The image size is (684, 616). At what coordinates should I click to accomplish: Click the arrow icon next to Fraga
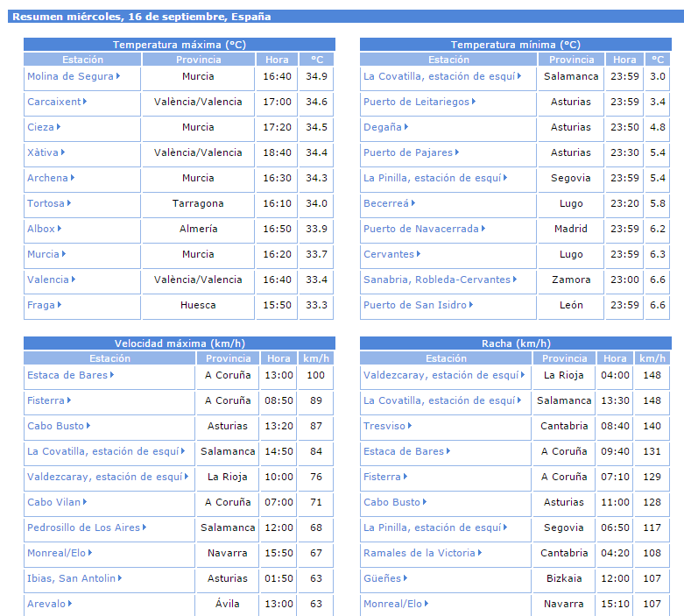[59, 305]
